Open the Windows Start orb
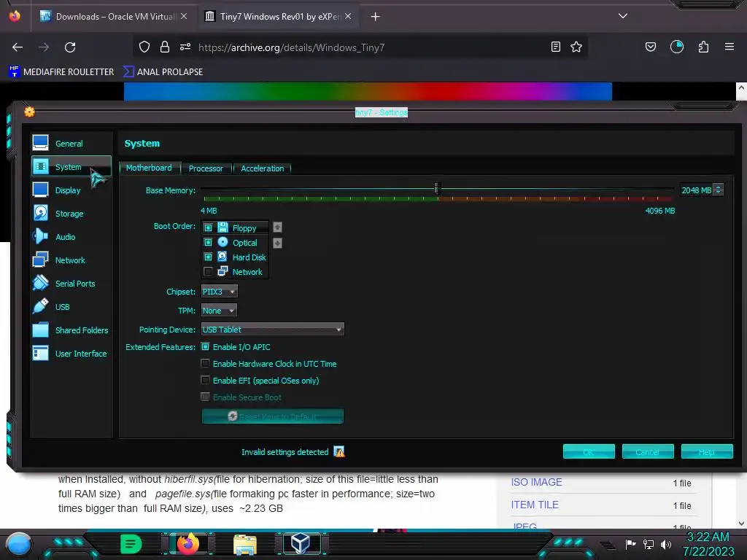The width and height of the screenshot is (747, 560). [19, 544]
